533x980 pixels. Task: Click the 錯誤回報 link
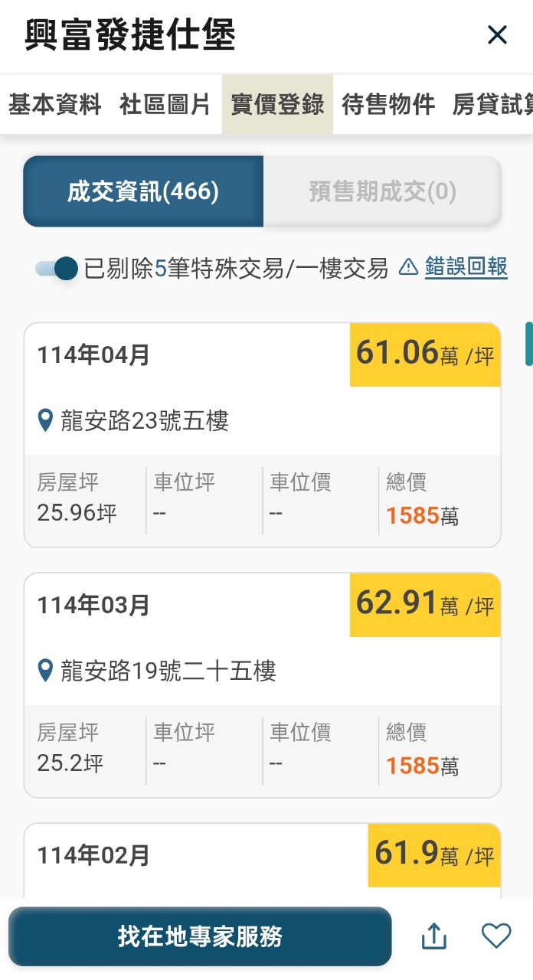click(466, 267)
